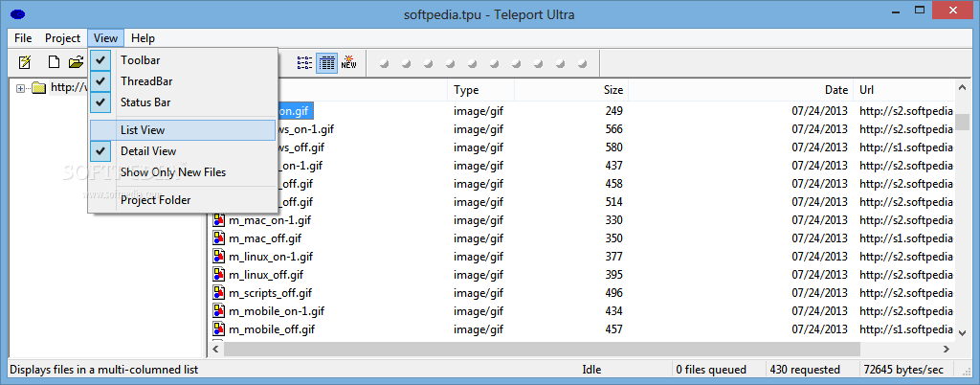Expand the http:// project tree node
980x385 pixels.
pos(21,88)
